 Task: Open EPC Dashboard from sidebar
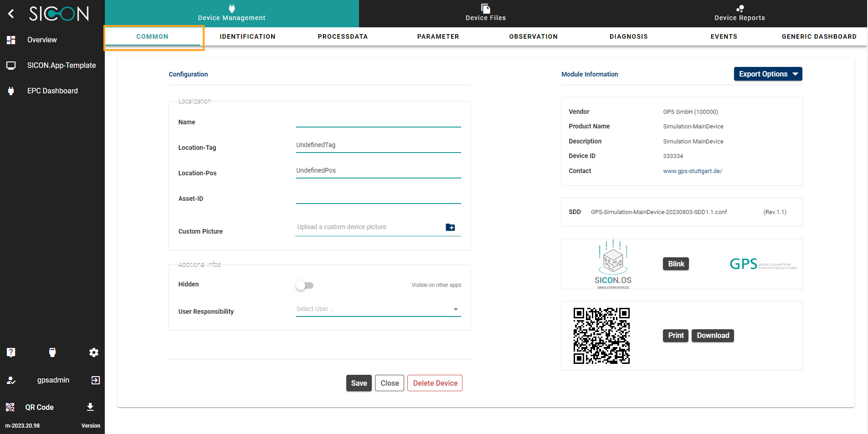[x=52, y=91]
